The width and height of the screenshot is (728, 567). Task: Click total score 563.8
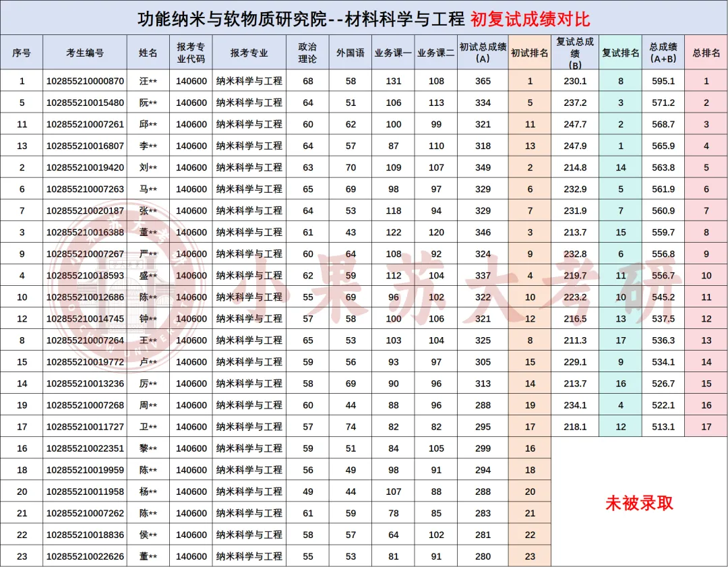pos(663,167)
